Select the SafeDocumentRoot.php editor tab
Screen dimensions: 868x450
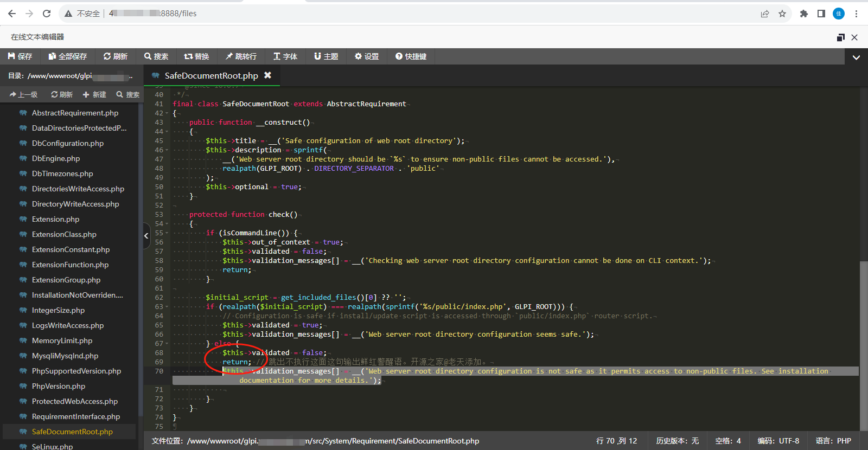(211, 75)
